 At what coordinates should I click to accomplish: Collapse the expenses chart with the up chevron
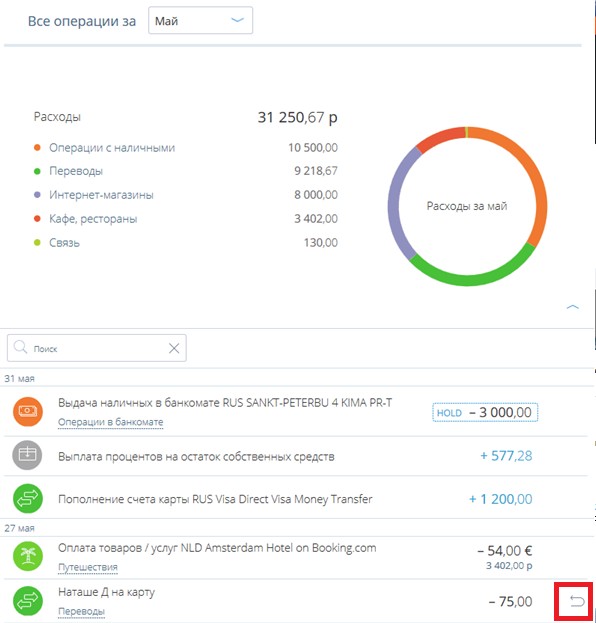tap(572, 307)
